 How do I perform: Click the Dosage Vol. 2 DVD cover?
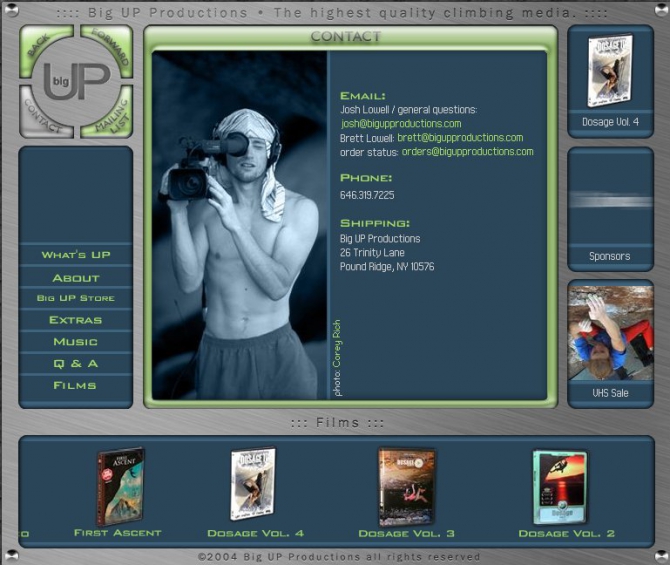[560, 487]
